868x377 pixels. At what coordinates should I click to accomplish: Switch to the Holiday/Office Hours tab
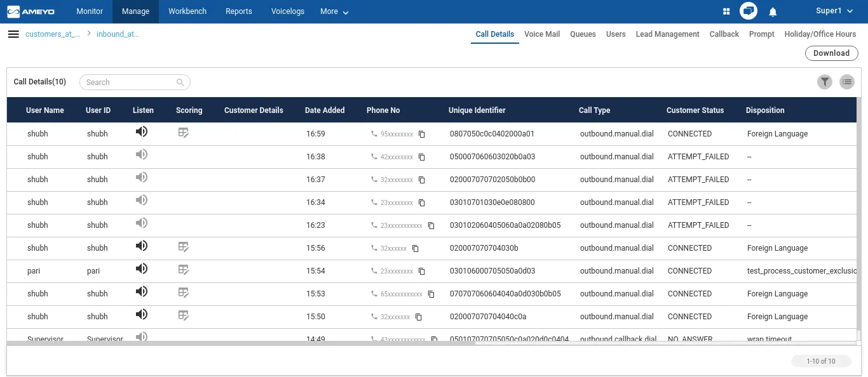pyautogui.click(x=820, y=34)
